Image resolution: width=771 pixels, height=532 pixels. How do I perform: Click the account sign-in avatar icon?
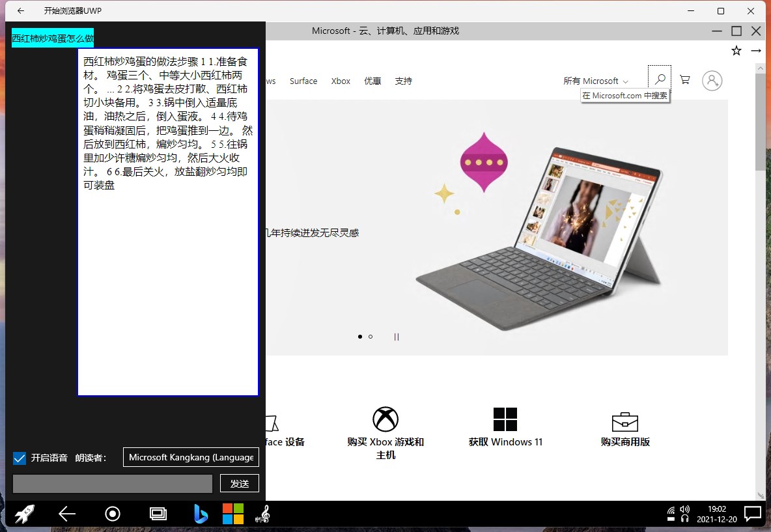pyautogui.click(x=712, y=81)
